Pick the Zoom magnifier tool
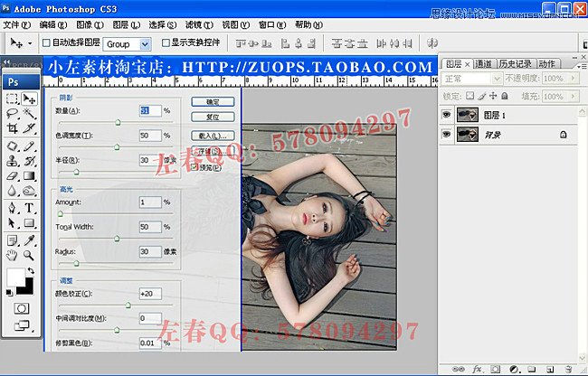588x376 pixels. tap(30, 255)
